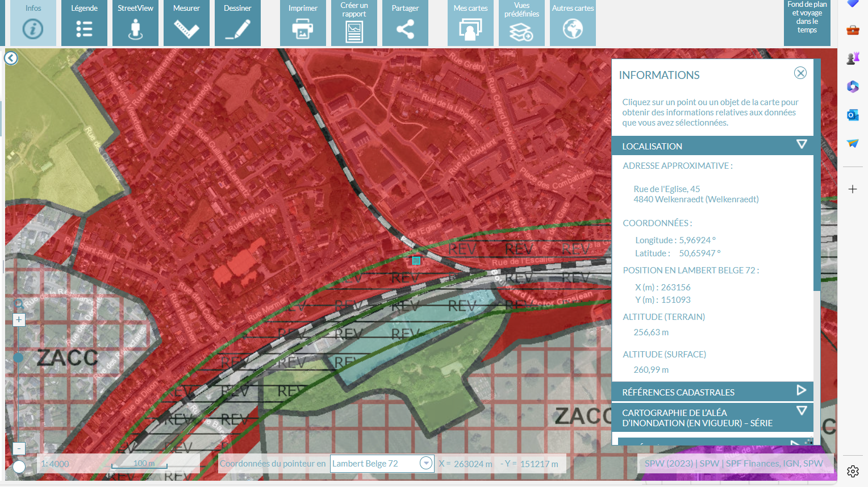Click the zoom slider handle
The image size is (868, 487).
click(x=18, y=357)
